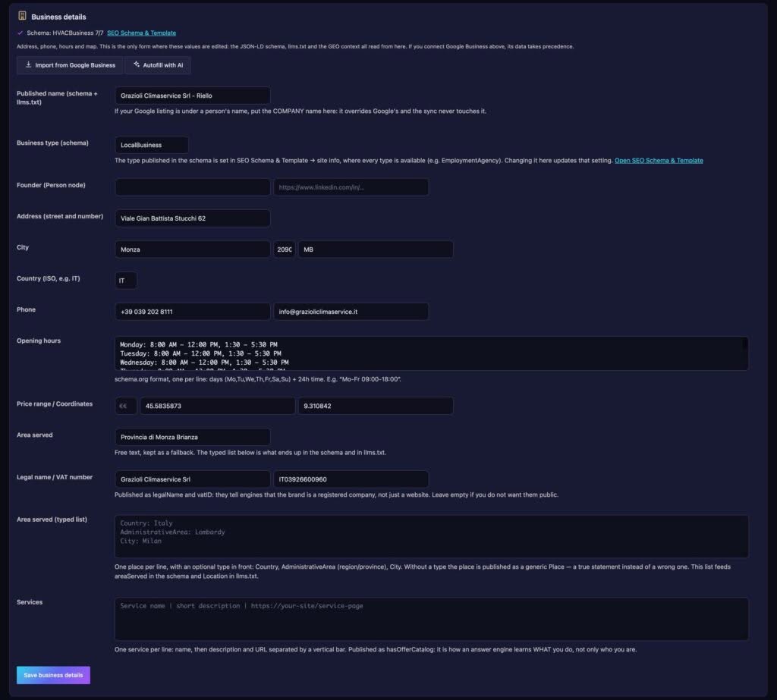Edit the longitude value 9.310842
Viewport: 777px width, 700px height.
(376, 406)
